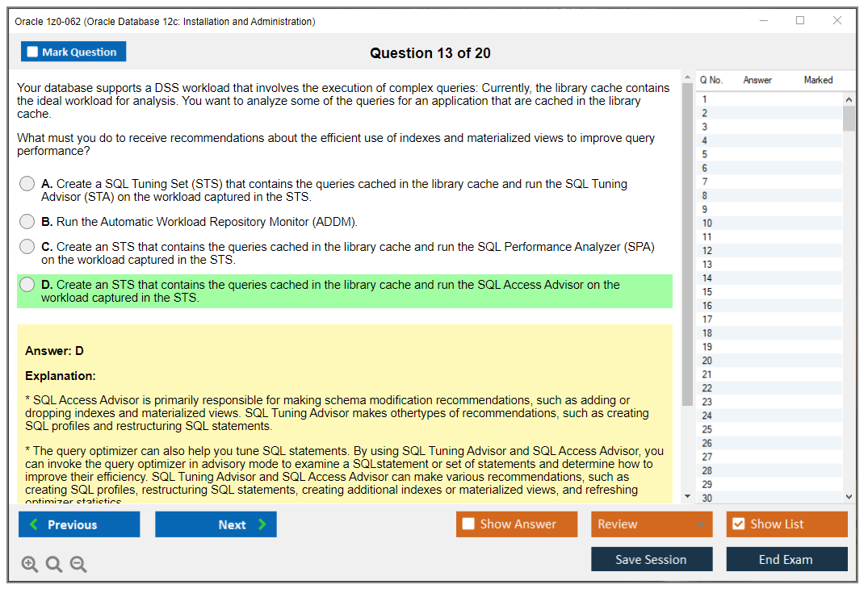Image resolution: width=868 pixels, height=593 pixels.
Task: Tick the Mark Question checkbox
Action: (x=33, y=52)
